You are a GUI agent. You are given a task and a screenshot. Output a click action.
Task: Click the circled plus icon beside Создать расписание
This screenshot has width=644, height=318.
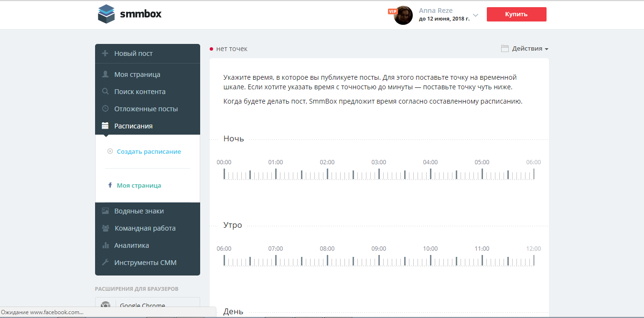[110, 151]
